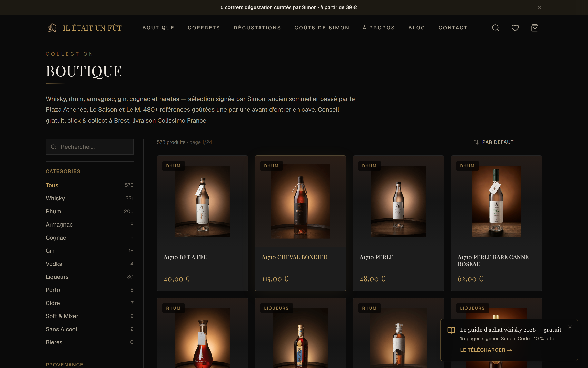Click the A1710 BET A FEU title
The height and width of the screenshot is (368, 588).
[185, 257]
